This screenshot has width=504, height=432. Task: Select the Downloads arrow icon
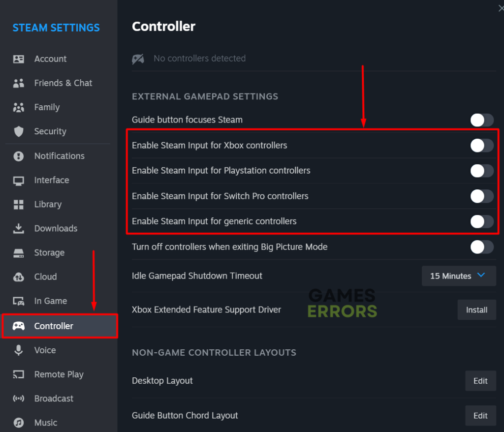(19, 228)
